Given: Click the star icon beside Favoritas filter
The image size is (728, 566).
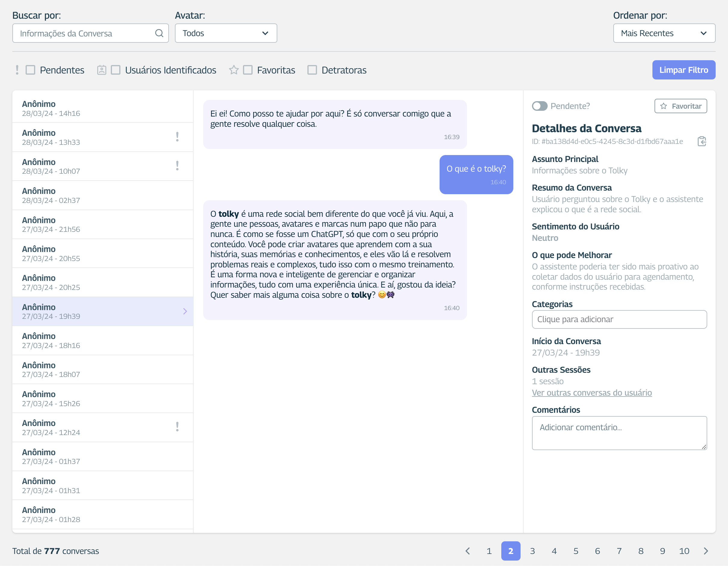Looking at the screenshot, I should pyautogui.click(x=234, y=70).
